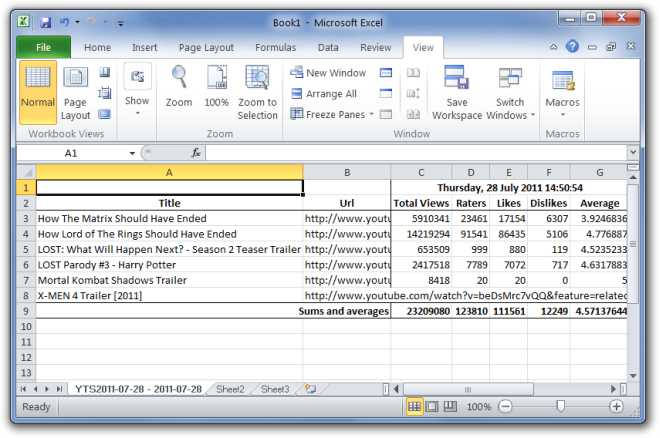The width and height of the screenshot is (660, 438).
Task: Select column B header
Action: (x=347, y=173)
